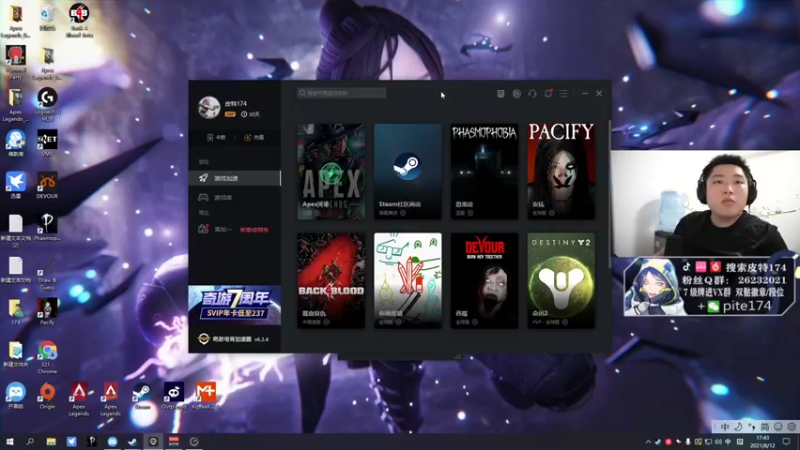Select the Back 4 Blood Beta desktop icon
Screen dimensions: 800x450
[x=79, y=21]
